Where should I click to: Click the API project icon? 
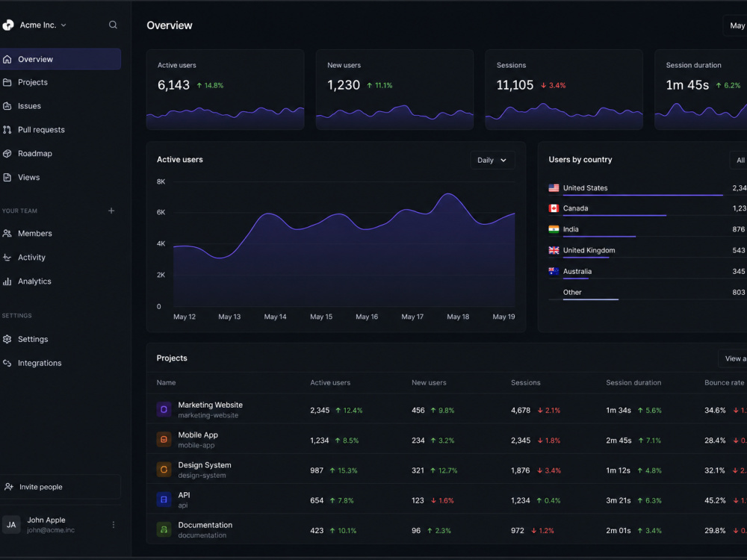point(164,500)
